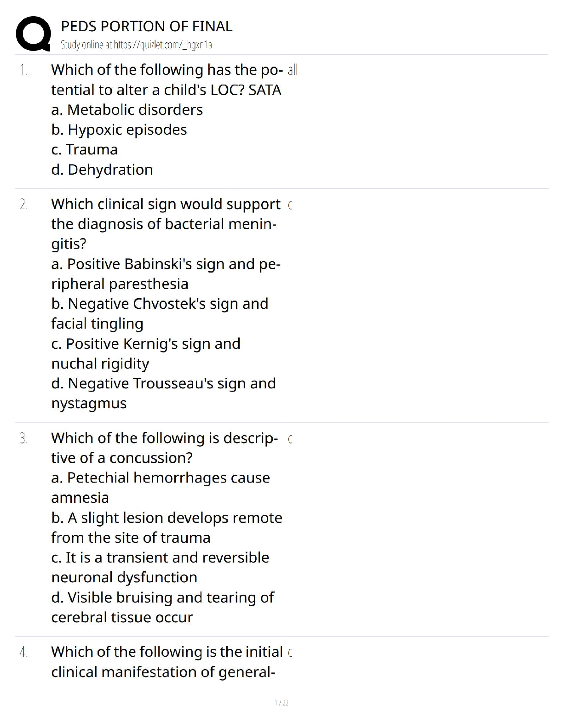Select option d. Visible bruising and tearing
The height and width of the screenshot is (728, 563).
pos(162,607)
